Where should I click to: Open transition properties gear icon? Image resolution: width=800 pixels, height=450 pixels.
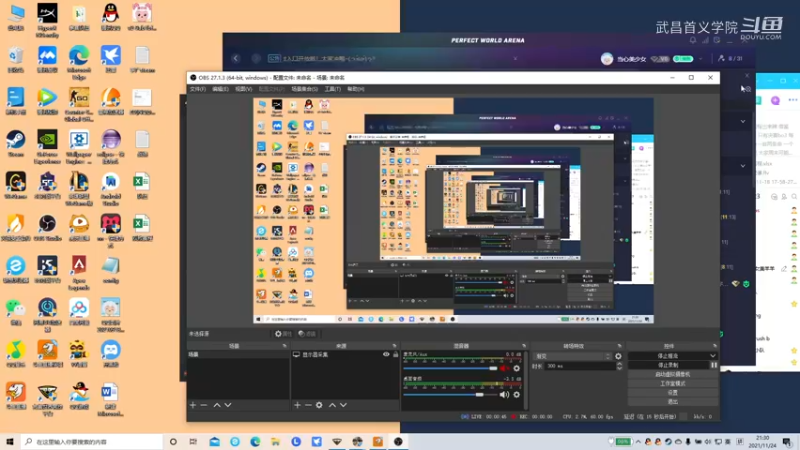618,356
